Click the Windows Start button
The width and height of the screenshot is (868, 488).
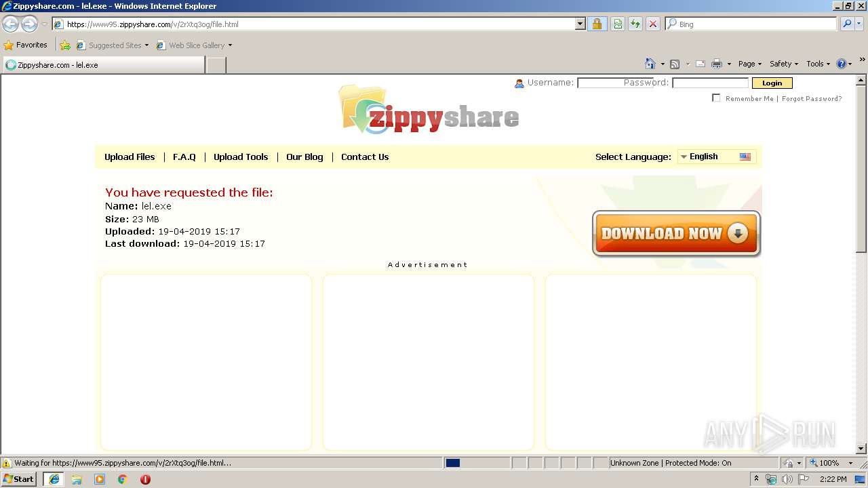[x=18, y=479]
